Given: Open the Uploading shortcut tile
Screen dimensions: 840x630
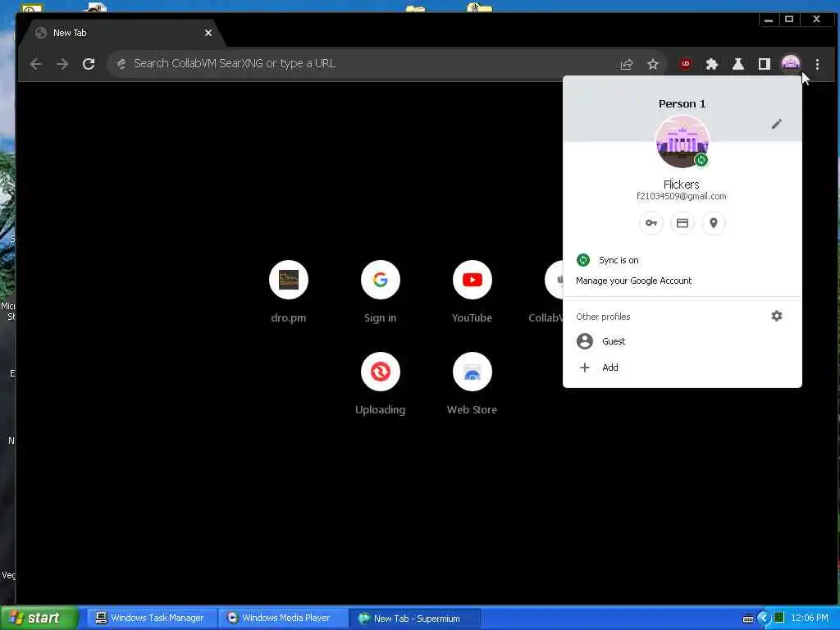Looking at the screenshot, I should [x=381, y=384].
